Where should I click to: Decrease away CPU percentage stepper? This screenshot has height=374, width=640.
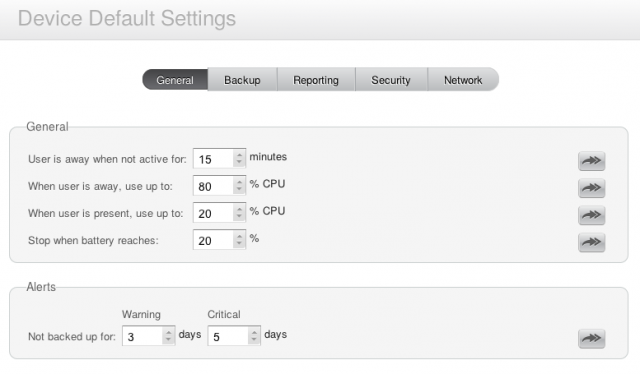239,191
